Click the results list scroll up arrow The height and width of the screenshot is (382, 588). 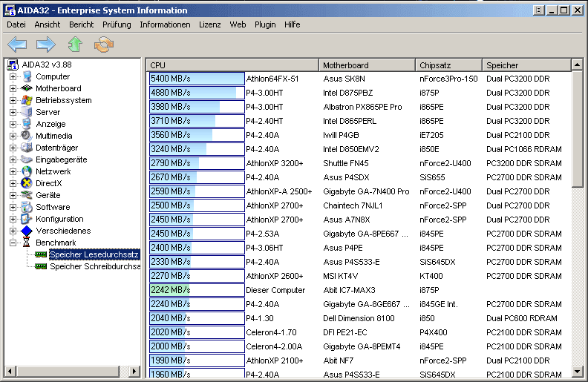577,65
